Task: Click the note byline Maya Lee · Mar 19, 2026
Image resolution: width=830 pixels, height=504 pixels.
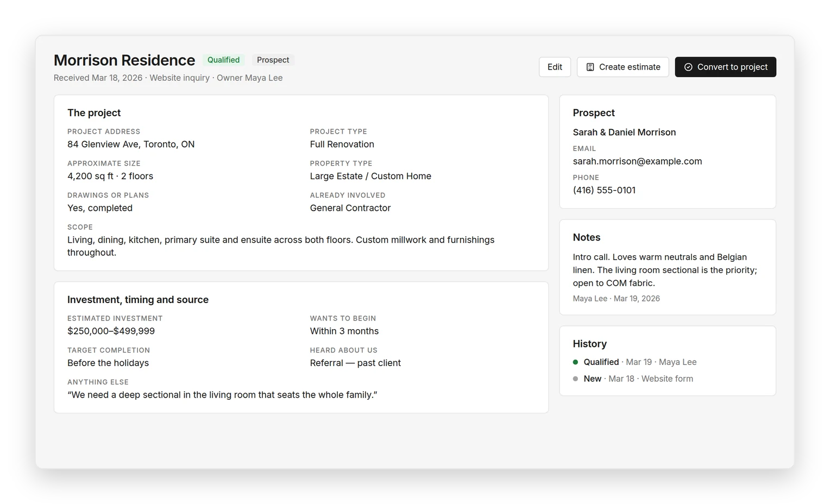Action: pyautogui.click(x=617, y=298)
